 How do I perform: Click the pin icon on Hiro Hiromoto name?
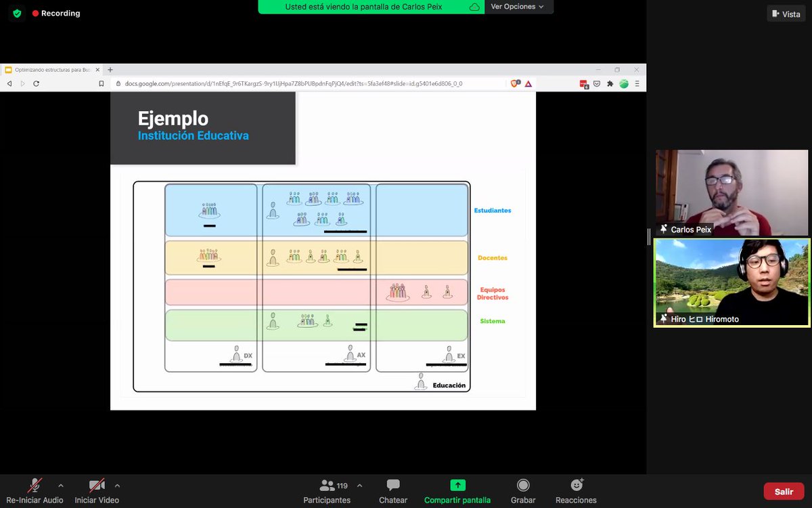664,319
